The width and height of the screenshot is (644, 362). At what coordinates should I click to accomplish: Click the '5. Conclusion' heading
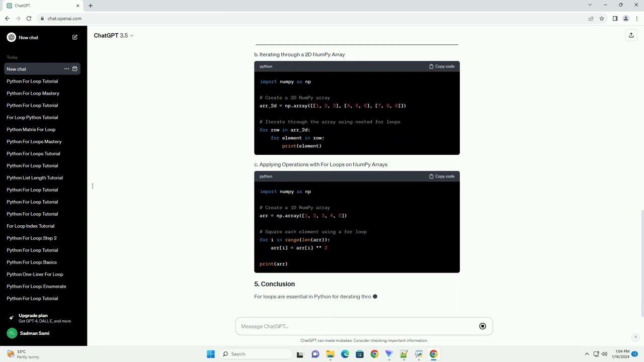coord(274,284)
